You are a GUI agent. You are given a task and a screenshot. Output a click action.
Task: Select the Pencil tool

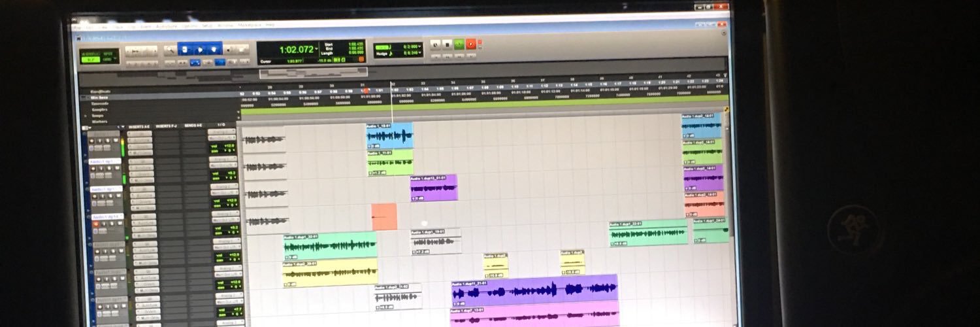[x=243, y=49]
